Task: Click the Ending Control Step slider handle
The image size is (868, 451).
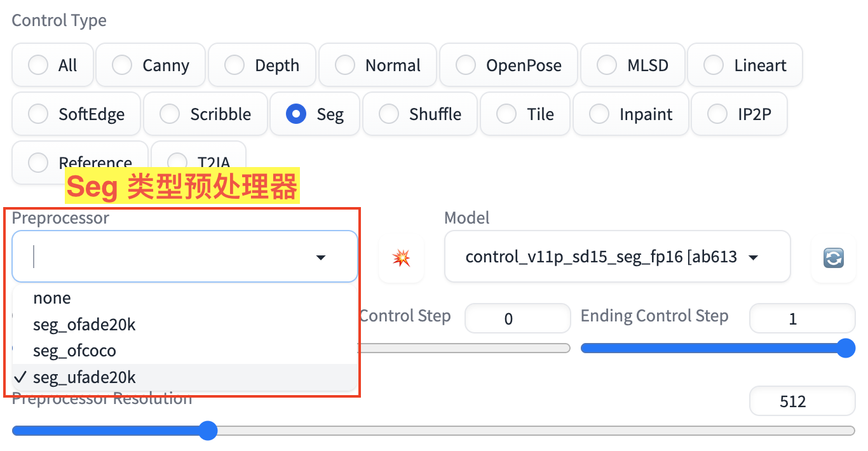Action: [x=845, y=348]
